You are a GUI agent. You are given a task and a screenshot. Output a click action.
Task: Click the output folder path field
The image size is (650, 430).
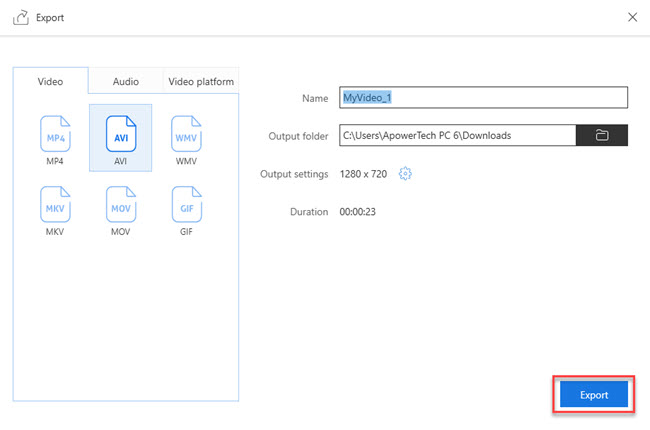457,135
